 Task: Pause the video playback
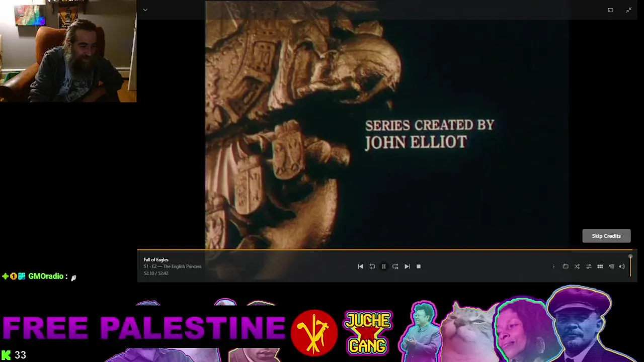coord(383,266)
